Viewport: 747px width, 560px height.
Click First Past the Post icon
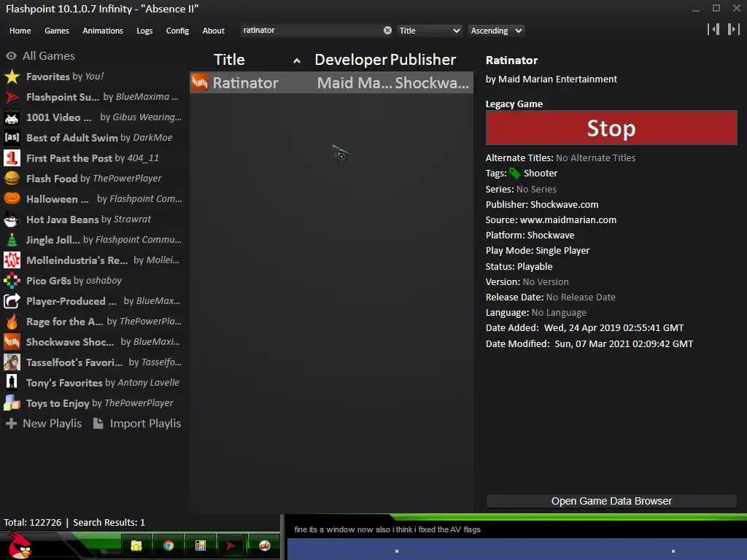click(x=12, y=158)
